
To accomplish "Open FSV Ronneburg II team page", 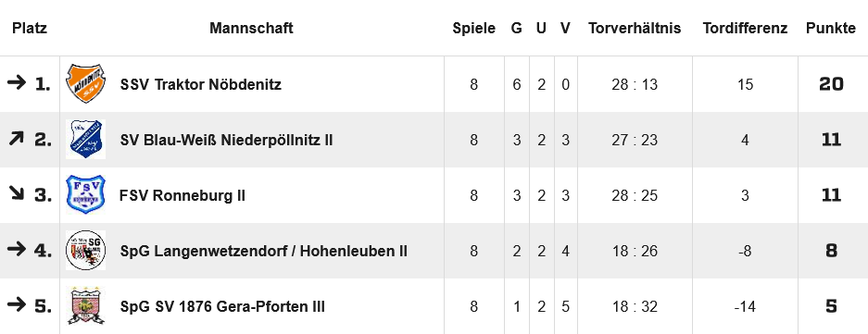I will click(x=182, y=195).
